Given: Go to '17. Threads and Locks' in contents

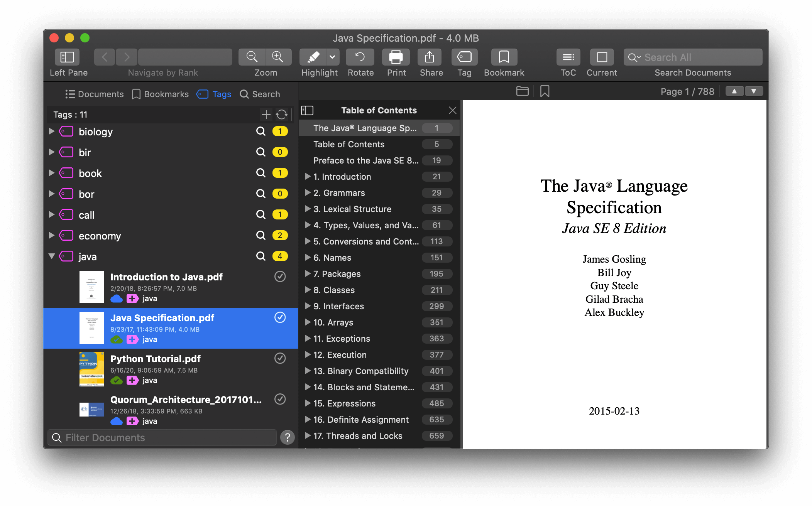Looking at the screenshot, I should coord(379,436).
